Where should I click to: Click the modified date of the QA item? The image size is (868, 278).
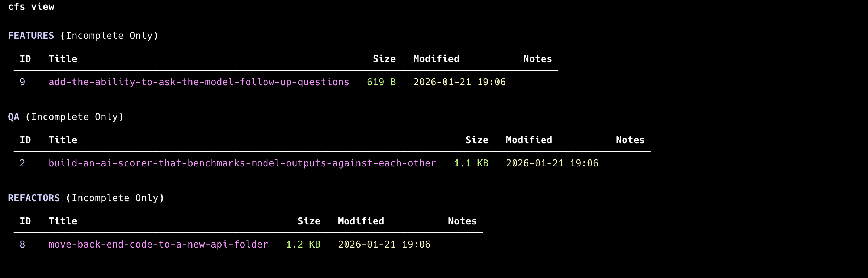click(552, 163)
